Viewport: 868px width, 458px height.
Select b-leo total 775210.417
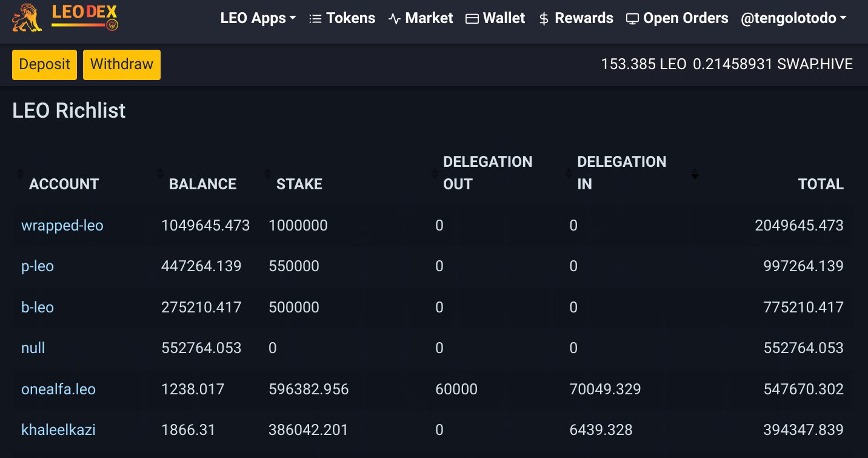tap(803, 307)
